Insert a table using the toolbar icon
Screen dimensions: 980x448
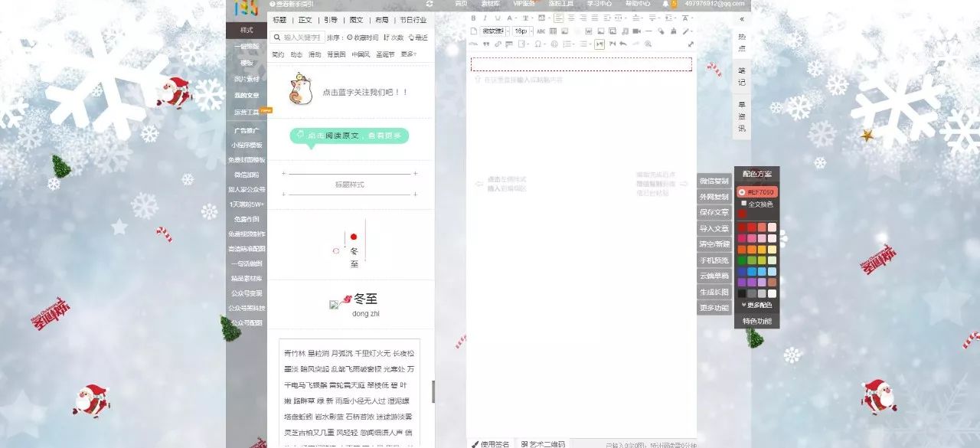[x=554, y=31]
